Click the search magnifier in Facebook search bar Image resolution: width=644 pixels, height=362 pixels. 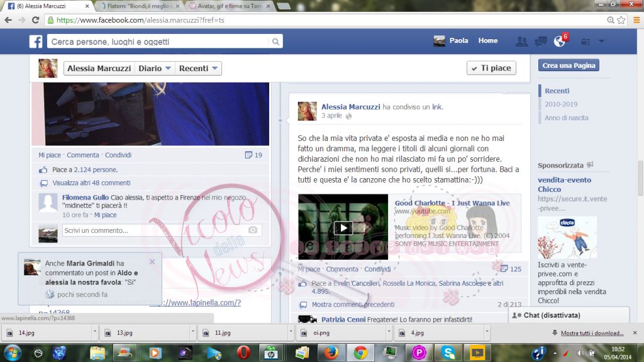click(x=275, y=42)
